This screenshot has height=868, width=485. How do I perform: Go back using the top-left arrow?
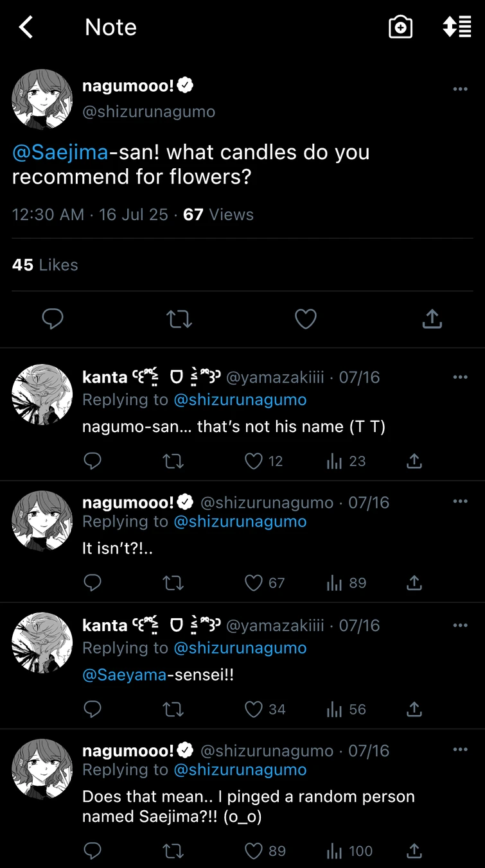coord(26,28)
